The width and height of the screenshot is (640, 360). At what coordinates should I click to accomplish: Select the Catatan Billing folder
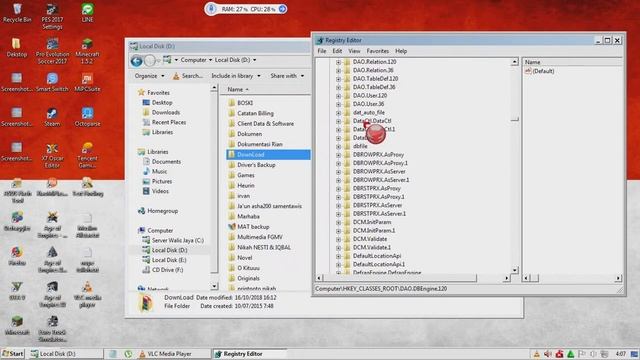coord(251,113)
